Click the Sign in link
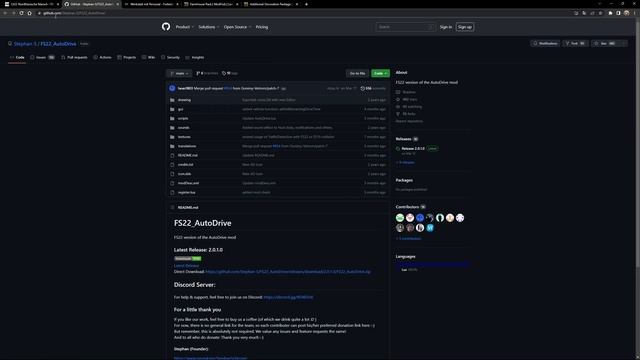This screenshot has height=360, width=640. (x=446, y=27)
